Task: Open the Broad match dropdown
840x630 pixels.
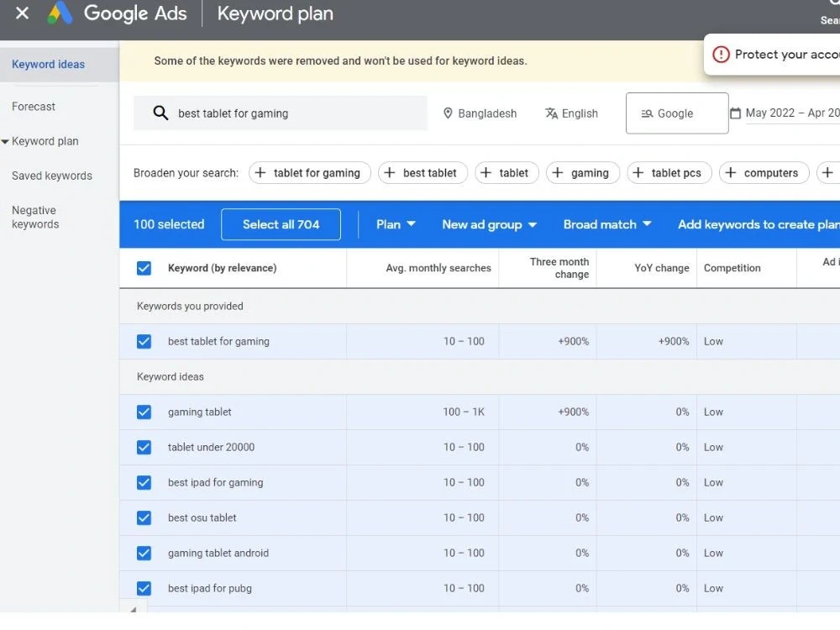Action: [607, 224]
